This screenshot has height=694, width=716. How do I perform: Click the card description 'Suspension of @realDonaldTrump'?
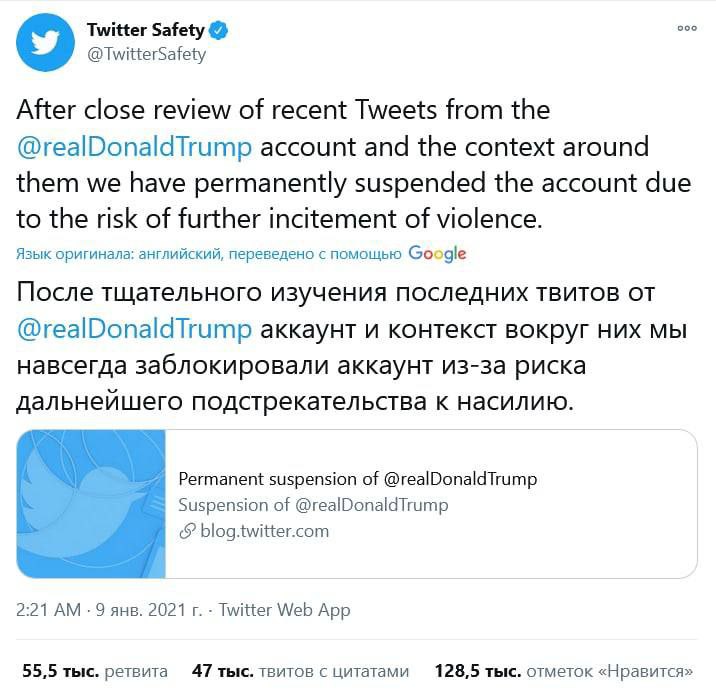[313, 505]
